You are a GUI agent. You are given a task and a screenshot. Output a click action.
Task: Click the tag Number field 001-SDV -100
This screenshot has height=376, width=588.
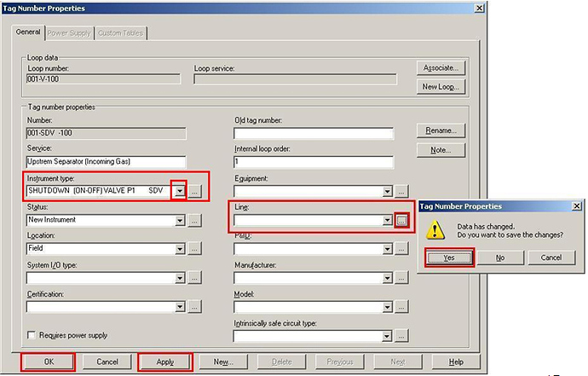coord(106,133)
